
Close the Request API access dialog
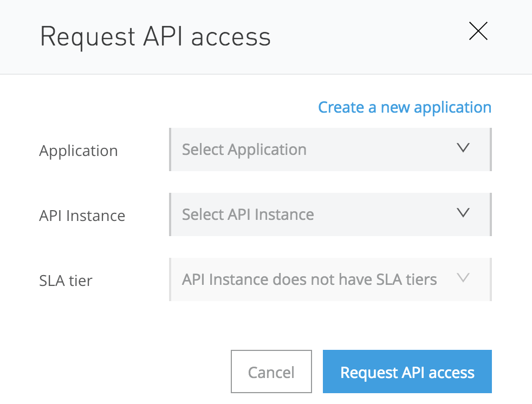[478, 31]
